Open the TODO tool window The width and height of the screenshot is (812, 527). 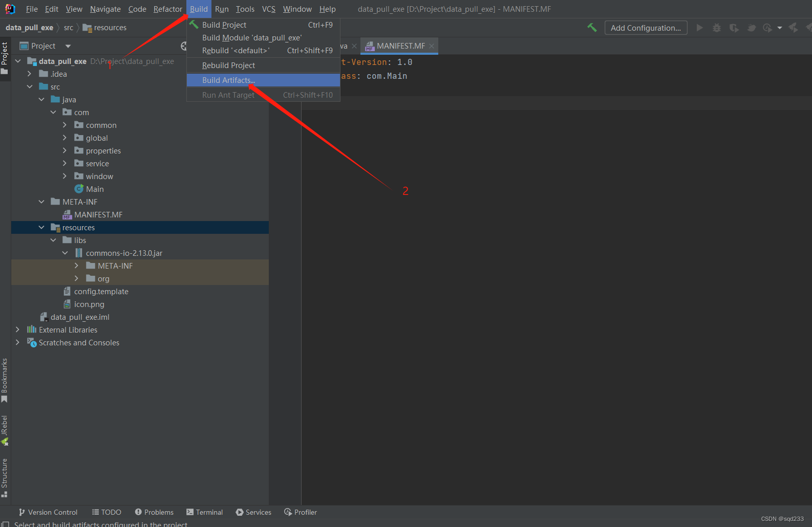[x=106, y=512]
